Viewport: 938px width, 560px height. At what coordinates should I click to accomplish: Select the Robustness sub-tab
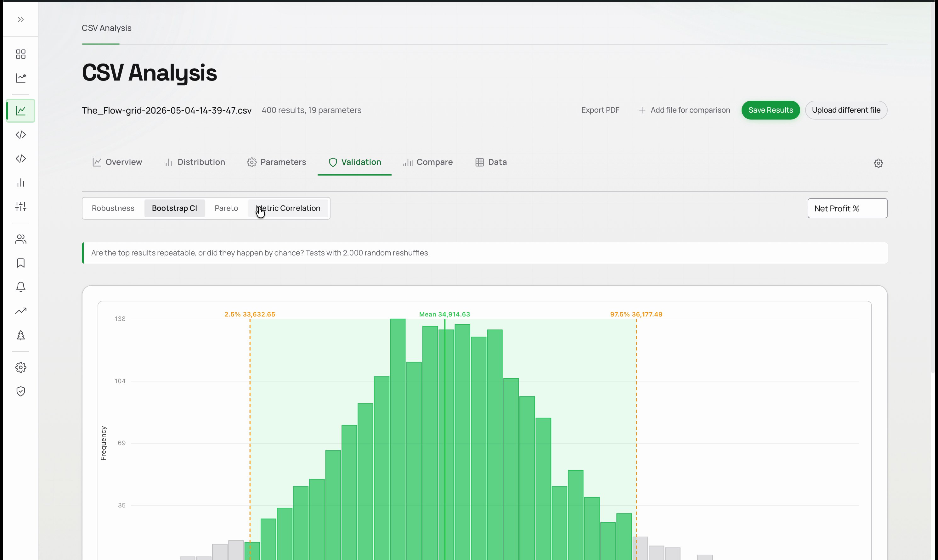pyautogui.click(x=113, y=208)
